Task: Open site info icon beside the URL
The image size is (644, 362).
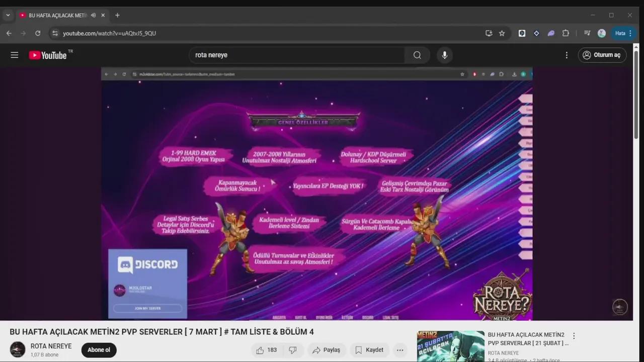Action: click(55, 33)
